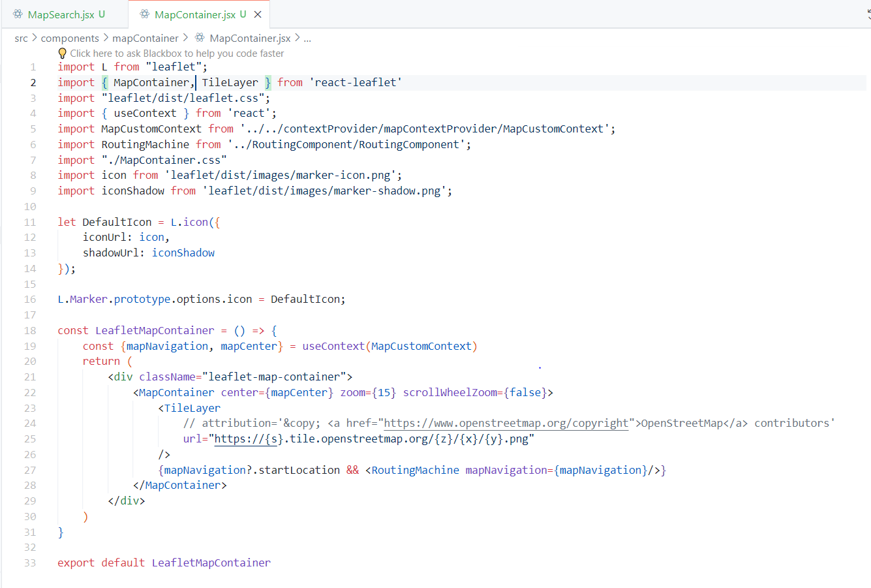This screenshot has height=588, width=871.
Task: Click the React file icon in the breadcrumb
Action: click(200, 38)
